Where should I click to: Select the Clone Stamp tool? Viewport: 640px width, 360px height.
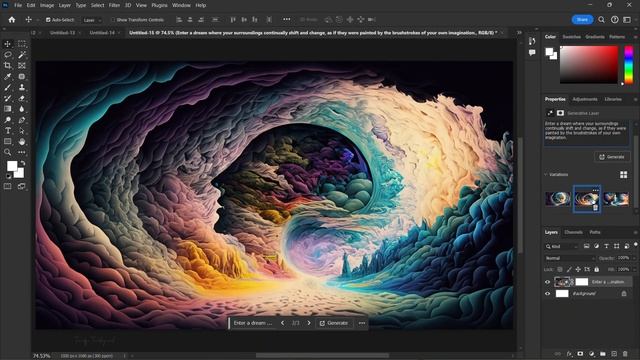click(22, 87)
